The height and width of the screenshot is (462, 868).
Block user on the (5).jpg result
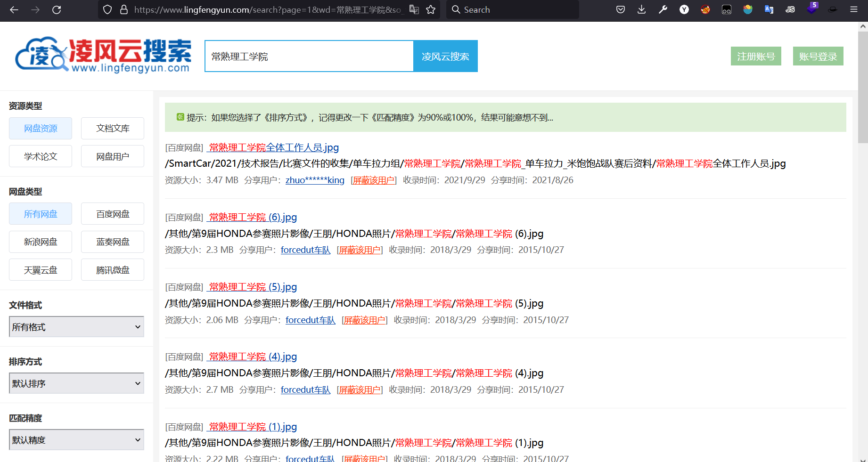pos(364,320)
